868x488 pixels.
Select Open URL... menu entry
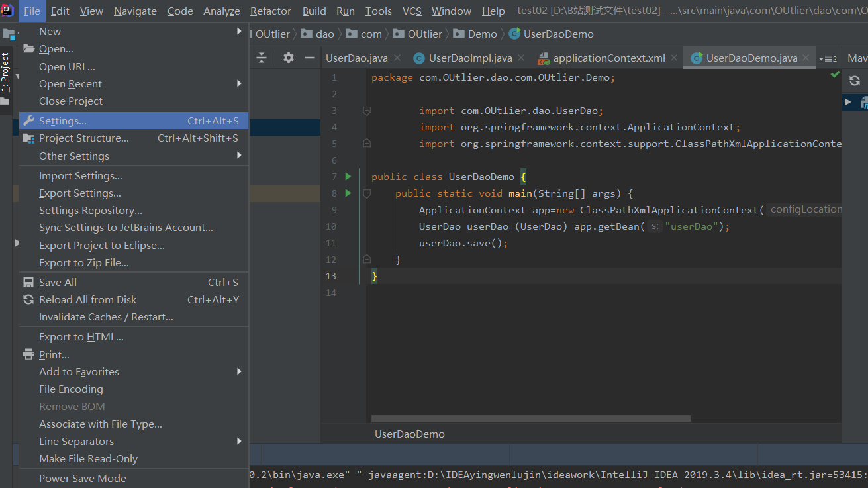133,66
